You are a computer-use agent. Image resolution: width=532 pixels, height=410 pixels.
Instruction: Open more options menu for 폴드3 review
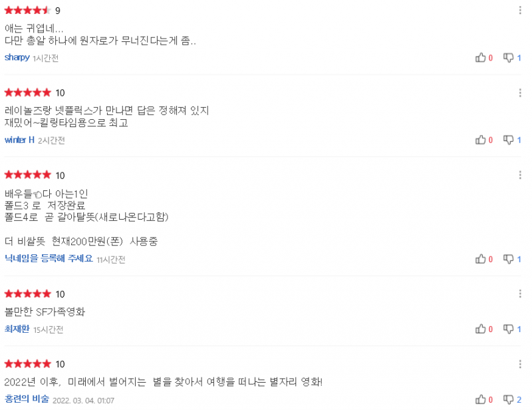click(520, 175)
